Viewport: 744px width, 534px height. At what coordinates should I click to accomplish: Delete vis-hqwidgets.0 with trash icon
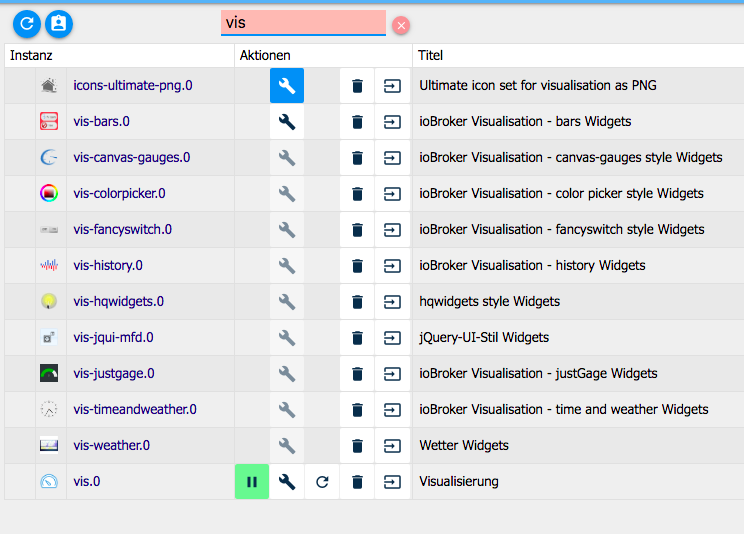[x=357, y=302]
